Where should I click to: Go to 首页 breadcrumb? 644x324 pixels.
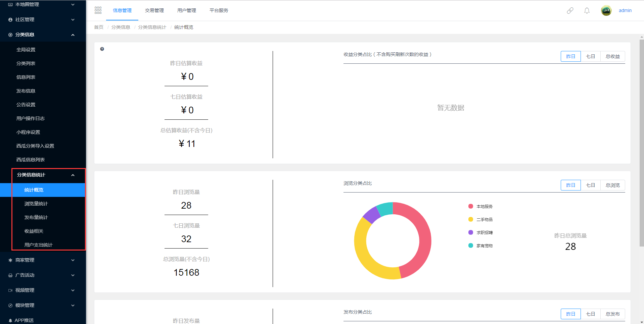pos(99,27)
